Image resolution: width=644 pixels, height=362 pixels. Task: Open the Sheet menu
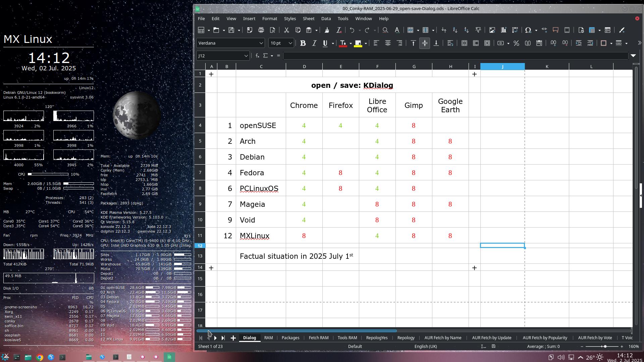308,19
